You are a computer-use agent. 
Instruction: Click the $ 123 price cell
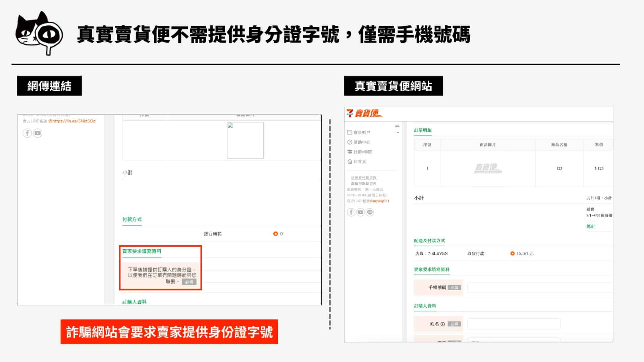(599, 168)
